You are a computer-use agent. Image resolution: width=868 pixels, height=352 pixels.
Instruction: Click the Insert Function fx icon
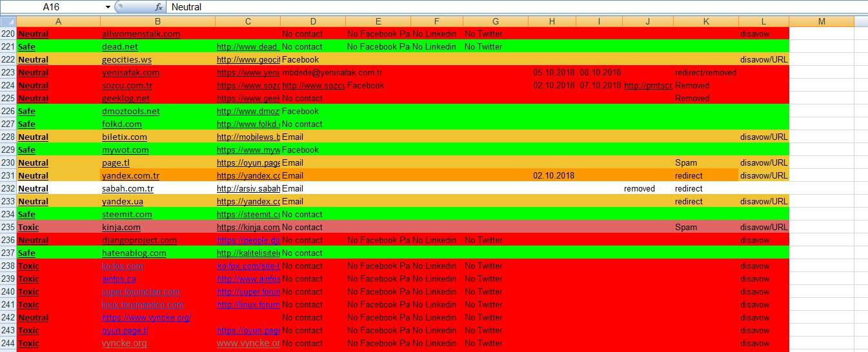click(x=159, y=7)
